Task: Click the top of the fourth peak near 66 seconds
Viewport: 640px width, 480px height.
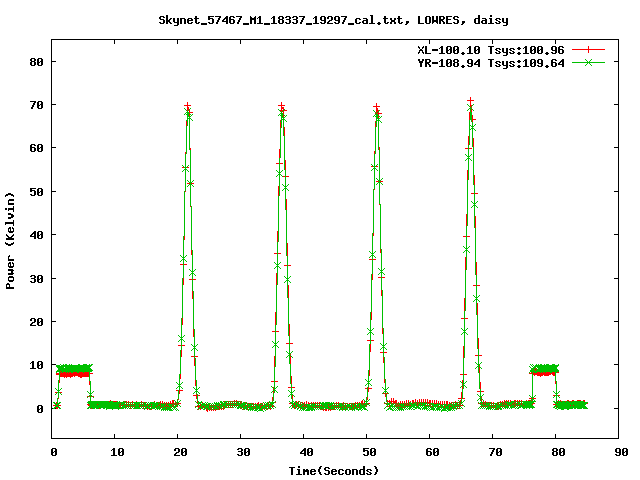Action: point(470,101)
